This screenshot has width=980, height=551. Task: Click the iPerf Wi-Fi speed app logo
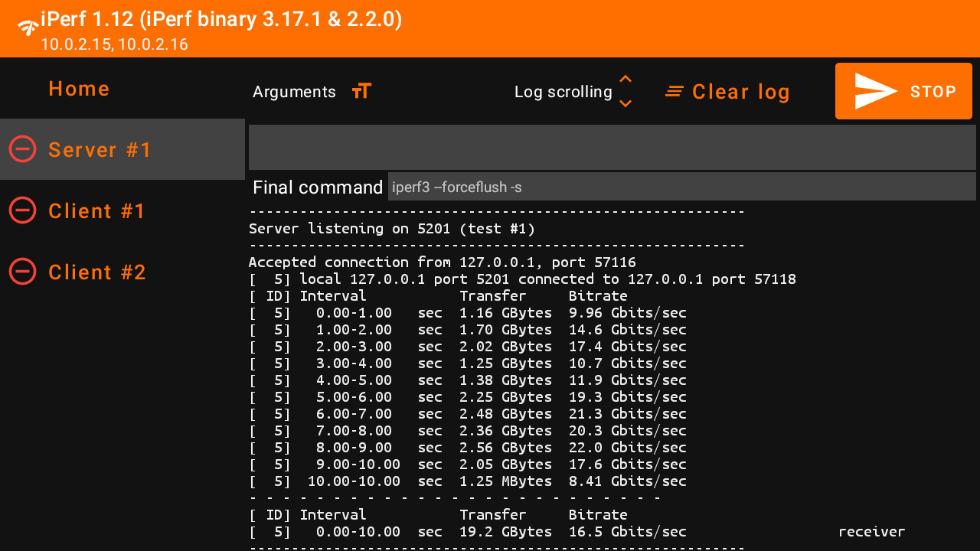pos(28,28)
